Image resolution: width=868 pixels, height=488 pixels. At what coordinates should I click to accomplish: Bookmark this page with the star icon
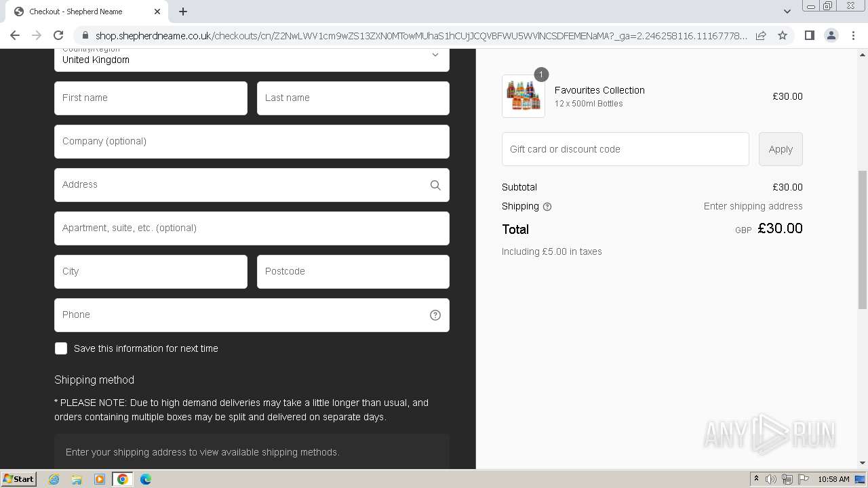(783, 35)
